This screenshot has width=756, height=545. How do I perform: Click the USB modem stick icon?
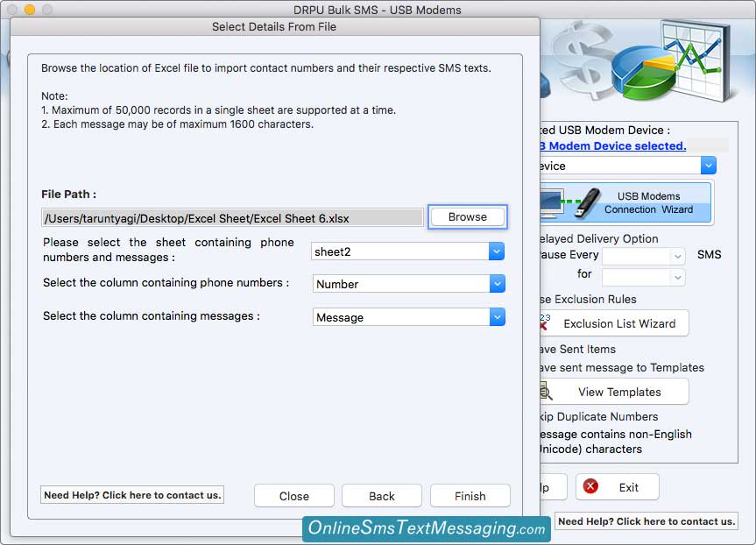click(x=587, y=202)
